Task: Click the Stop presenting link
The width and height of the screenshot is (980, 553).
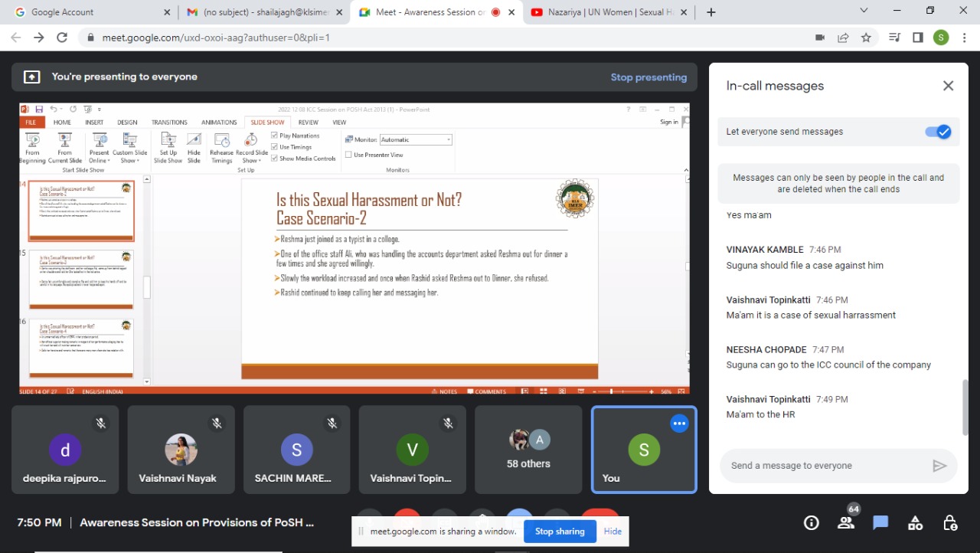Action: click(x=648, y=77)
